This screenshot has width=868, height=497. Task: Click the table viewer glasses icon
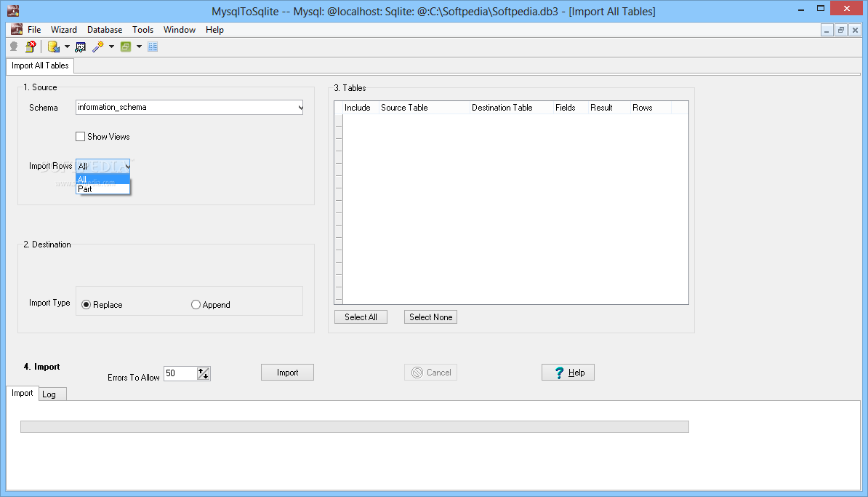(80, 47)
